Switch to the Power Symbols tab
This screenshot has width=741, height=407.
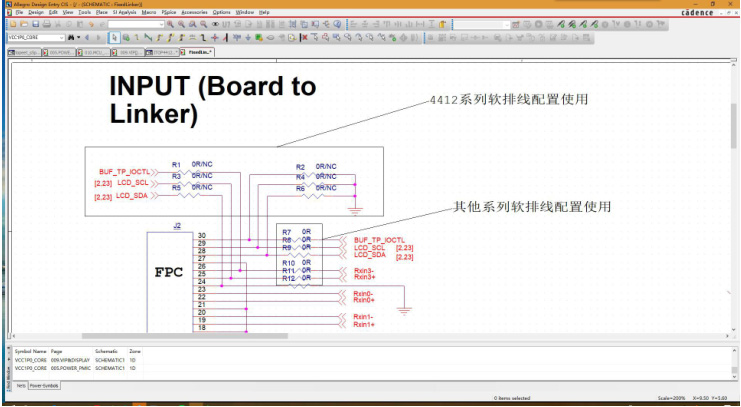(44, 386)
